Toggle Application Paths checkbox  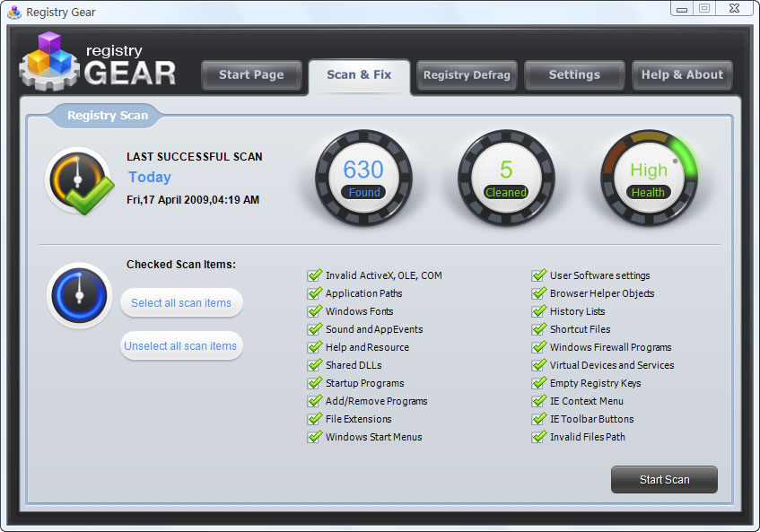click(x=315, y=293)
